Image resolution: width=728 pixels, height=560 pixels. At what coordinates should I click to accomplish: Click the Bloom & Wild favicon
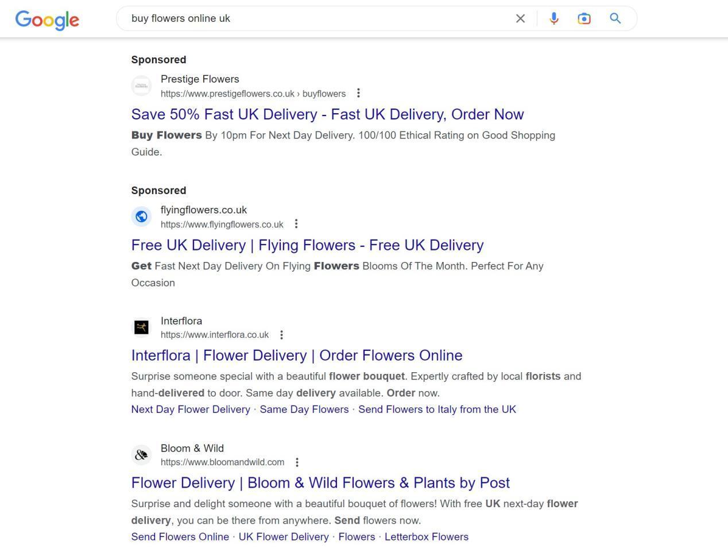pyautogui.click(x=141, y=455)
